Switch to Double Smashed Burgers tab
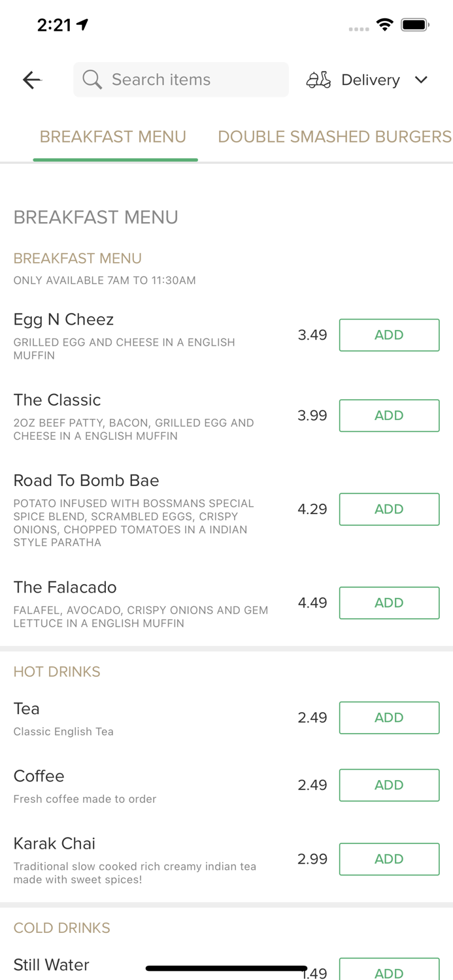Screen dimensions: 453x980 click(334, 137)
